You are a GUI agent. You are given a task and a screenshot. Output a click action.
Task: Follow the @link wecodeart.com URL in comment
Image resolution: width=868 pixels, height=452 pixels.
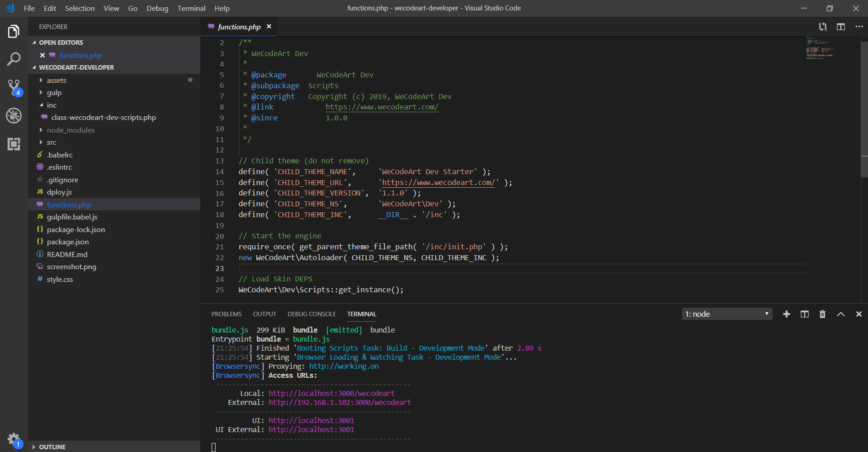pyautogui.click(x=382, y=107)
